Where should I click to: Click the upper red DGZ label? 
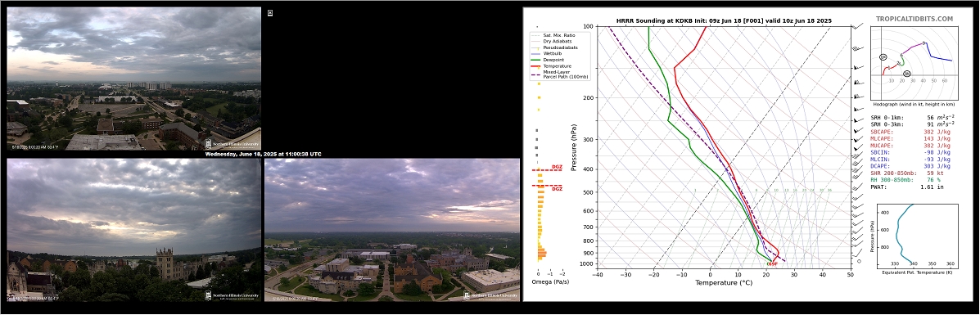[557, 167]
